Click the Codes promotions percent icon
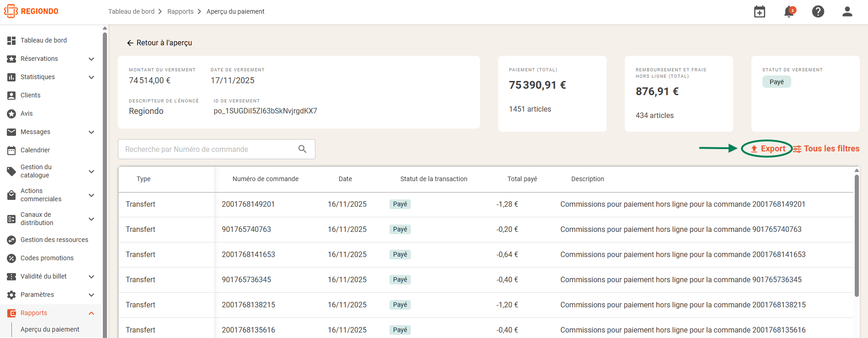Image resolution: width=868 pixels, height=338 pixels. (x=11, y=258)
